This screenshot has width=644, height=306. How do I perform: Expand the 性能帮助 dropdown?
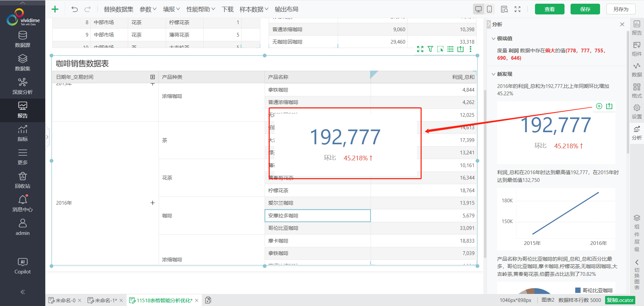(x=201, y=9)
